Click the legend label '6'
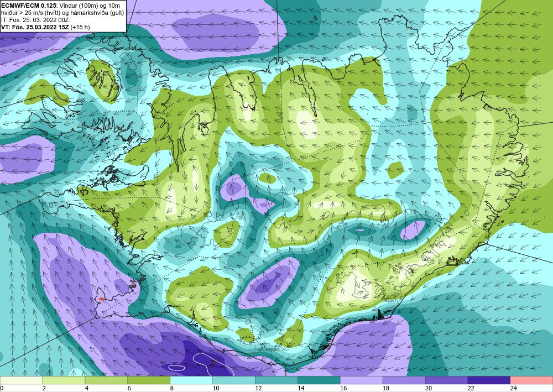 coord(129,388)
